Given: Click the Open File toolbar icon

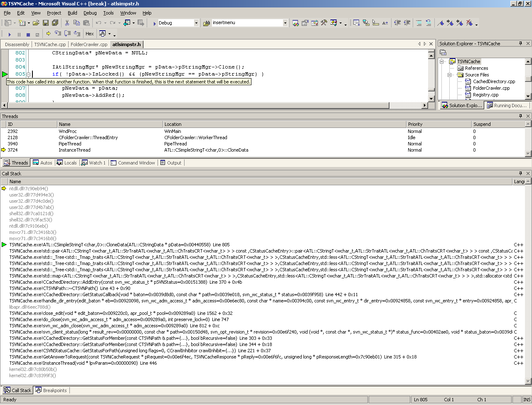Looking at the screenshot, I should [x=36, y=23].
